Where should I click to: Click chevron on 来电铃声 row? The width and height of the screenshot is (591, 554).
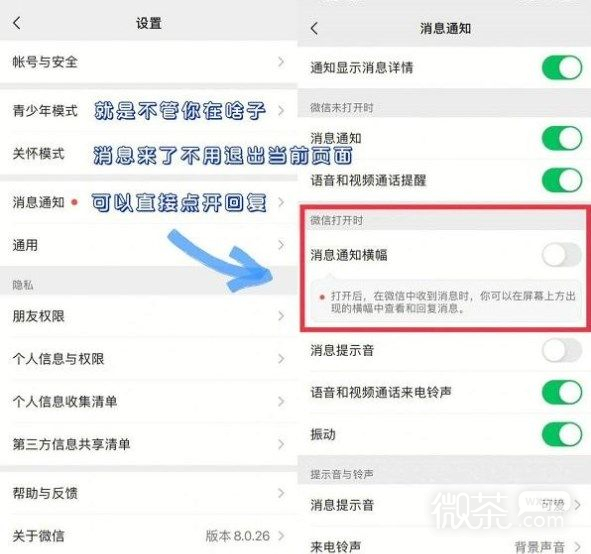(577, 546)
